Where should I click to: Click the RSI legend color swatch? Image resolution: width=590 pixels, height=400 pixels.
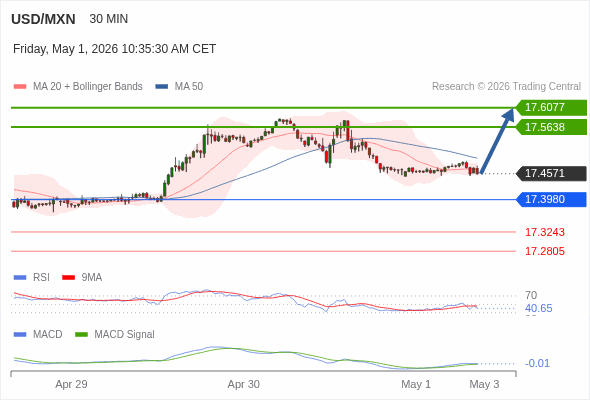click(20, 278)
